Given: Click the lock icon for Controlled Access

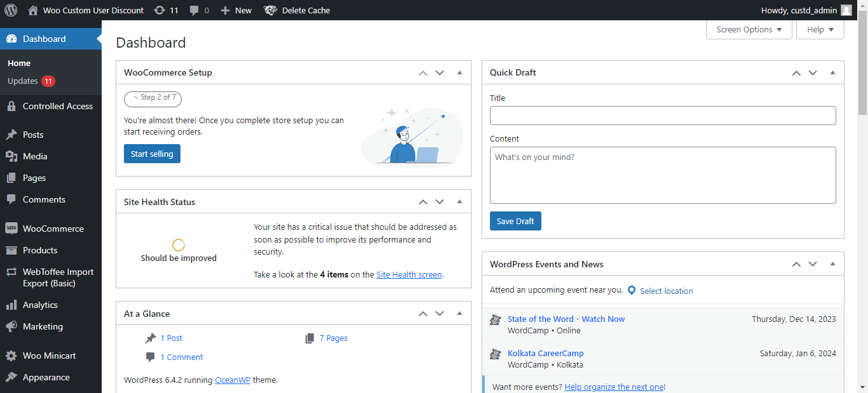Looking at the screenshot, I should coord(11,106).
